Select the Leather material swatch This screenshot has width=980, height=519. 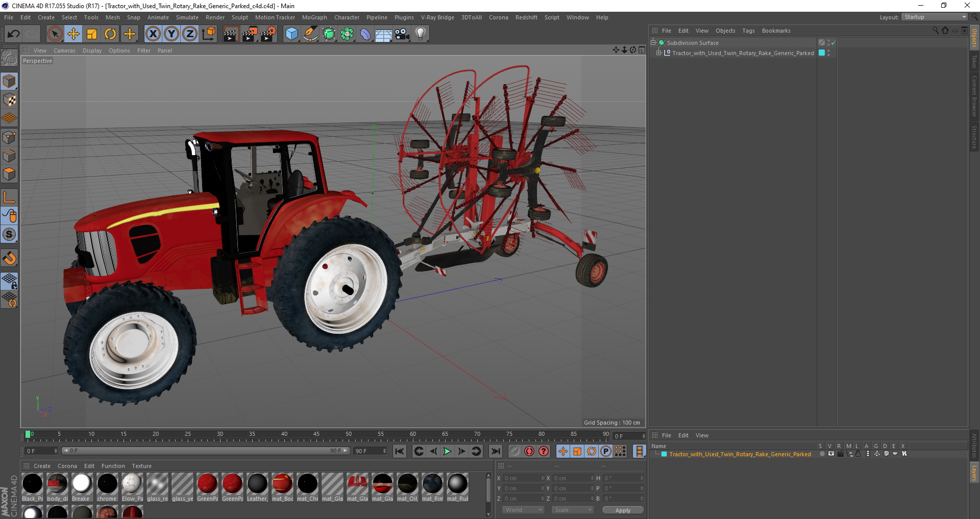click(257, 487)
